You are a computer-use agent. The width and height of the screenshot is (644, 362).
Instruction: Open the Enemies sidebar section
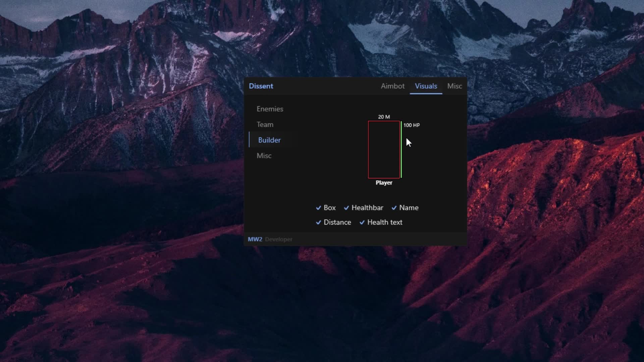click(270, 109)
